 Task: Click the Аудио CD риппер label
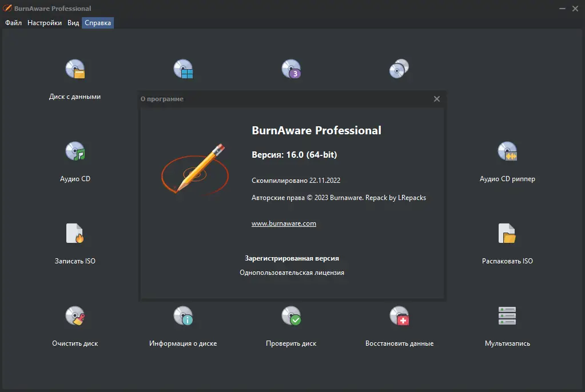[507, 179]
